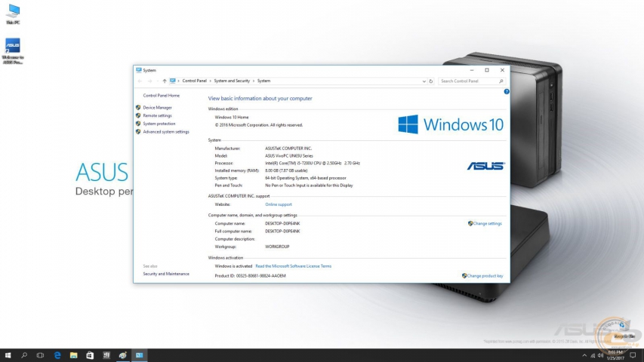644x362 pixels.
Task: Click the Product ID text line
Action: [250, 276]
